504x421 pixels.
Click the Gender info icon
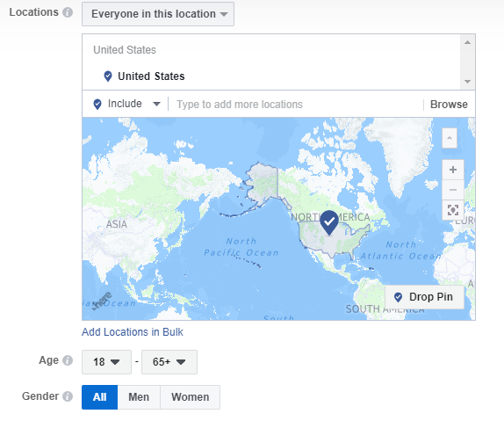point(68,396)
